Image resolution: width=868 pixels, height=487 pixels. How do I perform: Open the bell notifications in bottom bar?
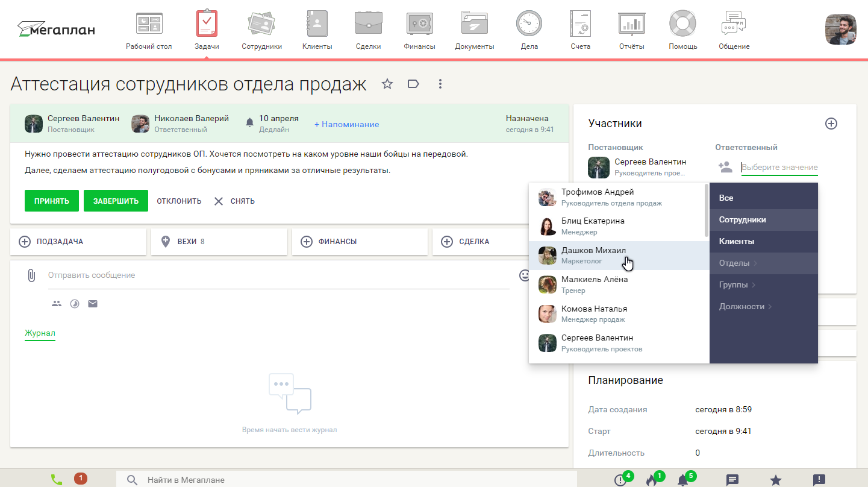682,480
